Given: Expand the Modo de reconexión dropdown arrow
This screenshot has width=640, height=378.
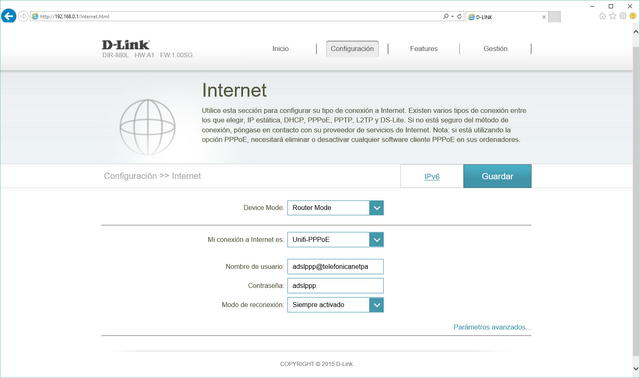Looking at the screenshot, I should coord(376,305).
